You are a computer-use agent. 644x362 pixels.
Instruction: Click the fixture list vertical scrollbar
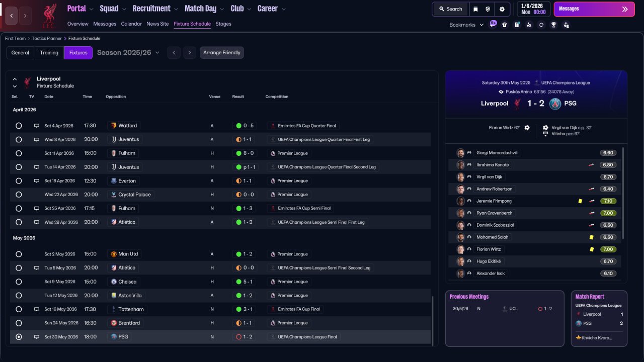[432, 320]
